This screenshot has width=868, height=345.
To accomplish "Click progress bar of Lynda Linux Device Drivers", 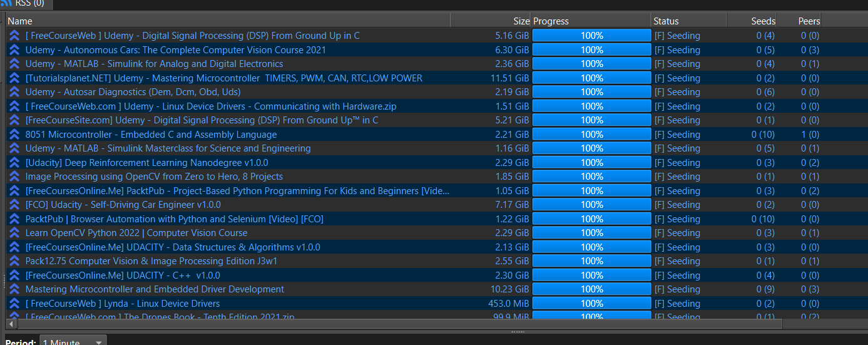I will pyautogui.click(x=591, y=304).
